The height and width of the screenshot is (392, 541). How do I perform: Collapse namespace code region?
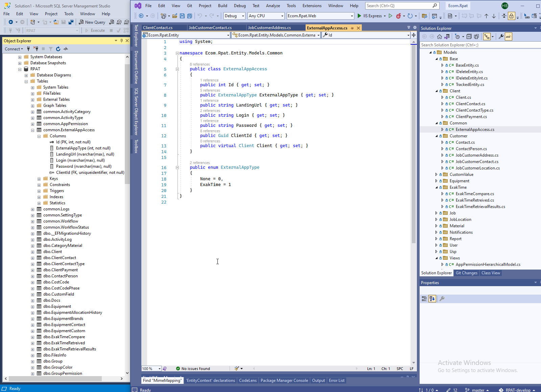click(177, 53)
